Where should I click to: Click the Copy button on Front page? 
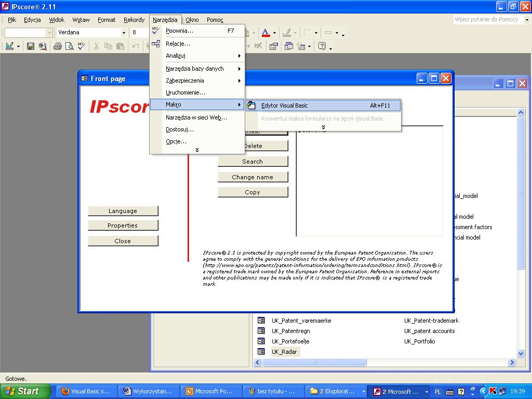pyautogui.click(x=253, y=192)
